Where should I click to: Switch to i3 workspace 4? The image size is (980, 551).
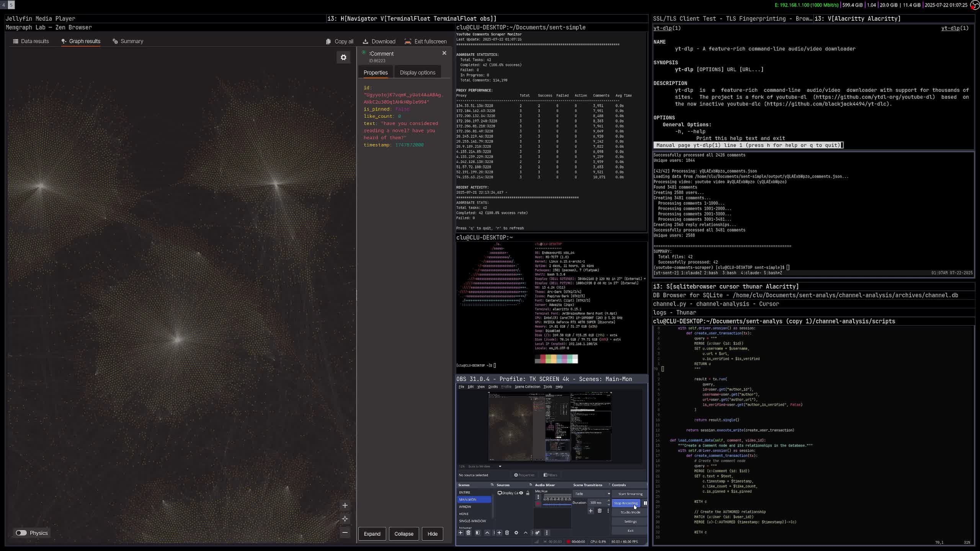[x=3, y=5]
